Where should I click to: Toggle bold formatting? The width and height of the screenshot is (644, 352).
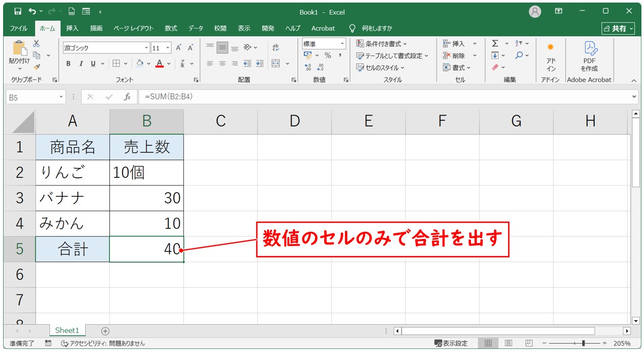coord(68,64)
